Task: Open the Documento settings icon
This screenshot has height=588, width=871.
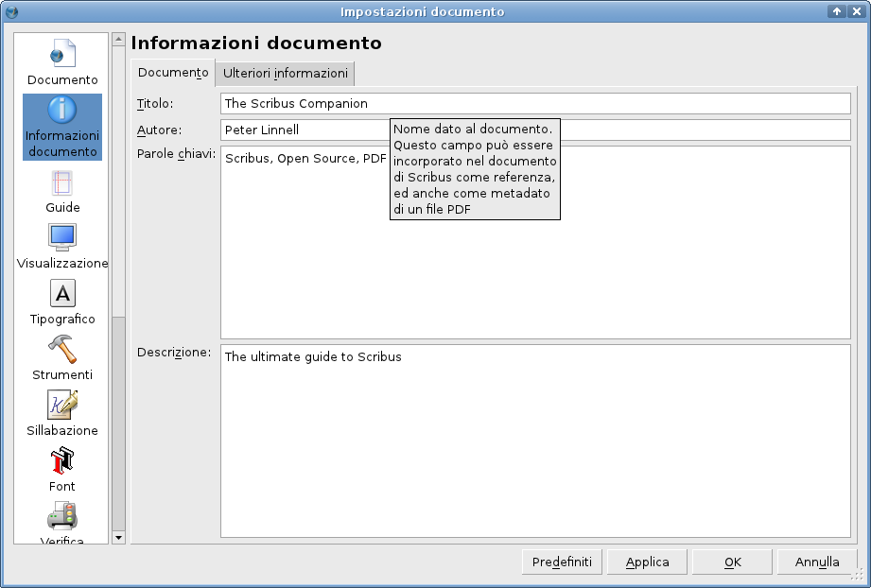Action: 61,57
